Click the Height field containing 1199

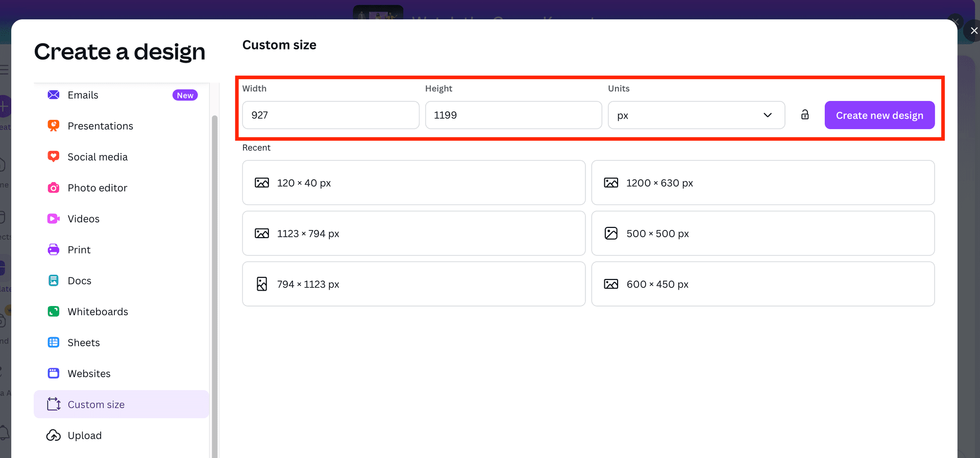pos(513,115)
